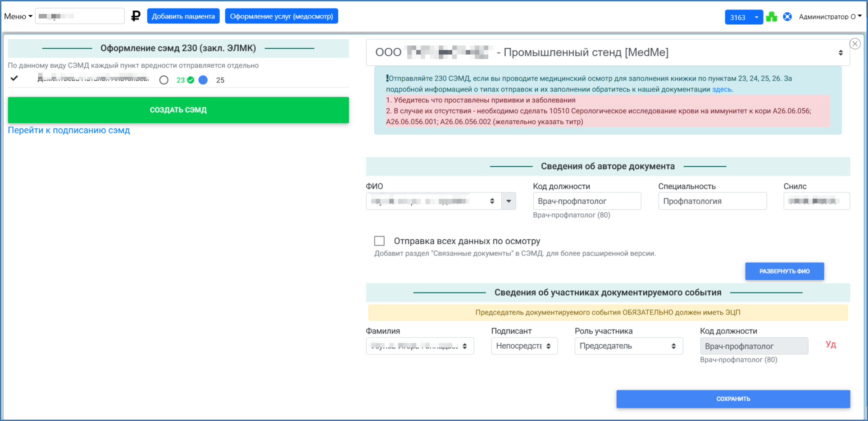This screenshot has width=868, height=421.
Task: Click the green cubes icon
Action: coord(772,17)
